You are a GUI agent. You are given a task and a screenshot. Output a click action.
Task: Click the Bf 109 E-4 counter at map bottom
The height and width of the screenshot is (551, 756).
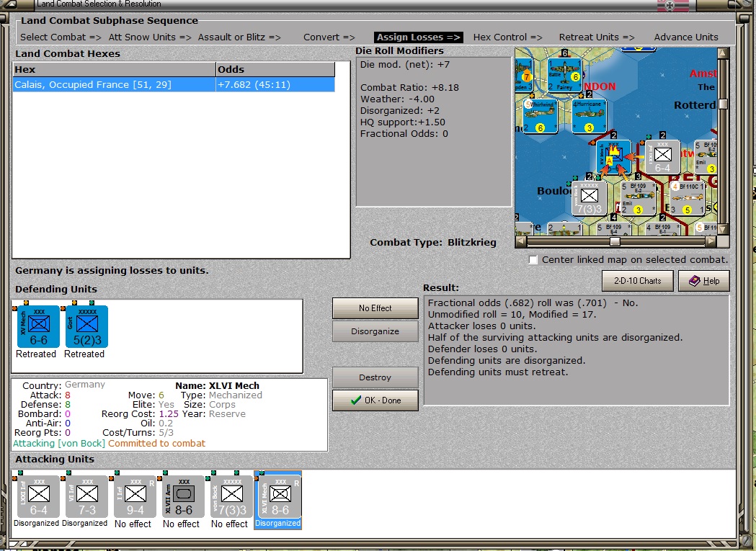[613, 228]
